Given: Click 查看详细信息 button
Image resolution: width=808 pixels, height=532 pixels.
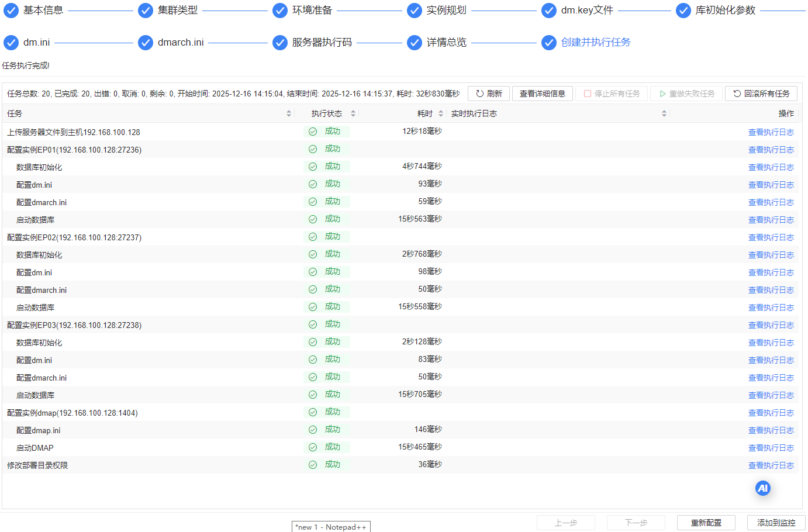Looking at the screenshot, I should coord(543,94).
